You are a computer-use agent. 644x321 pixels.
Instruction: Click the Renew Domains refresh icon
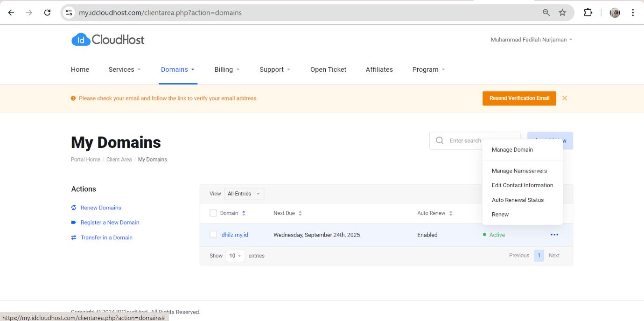point(74,208)
